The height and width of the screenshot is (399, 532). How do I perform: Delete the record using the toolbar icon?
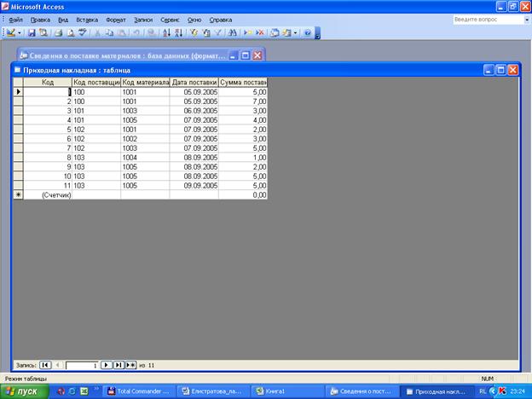point(260,33)
